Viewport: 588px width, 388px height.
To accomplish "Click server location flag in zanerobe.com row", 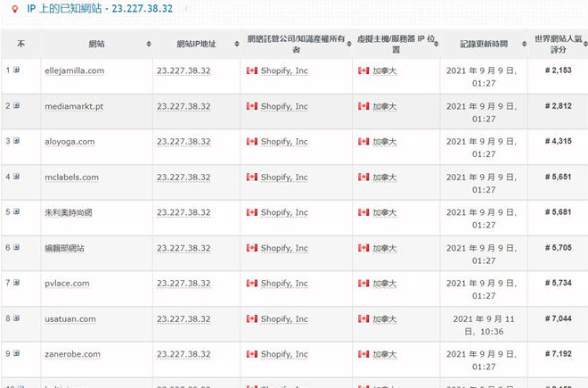I will (x=363, y=354).
